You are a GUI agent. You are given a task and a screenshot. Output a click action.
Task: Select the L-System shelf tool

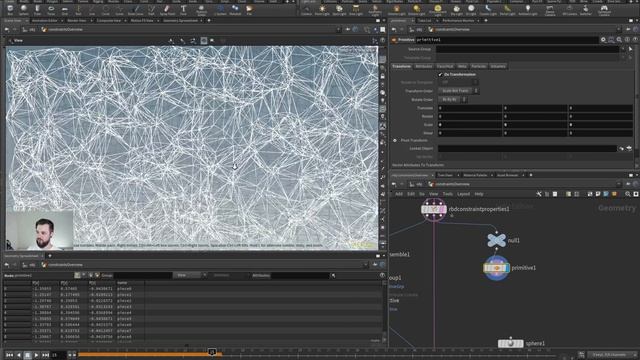[220, 9]
